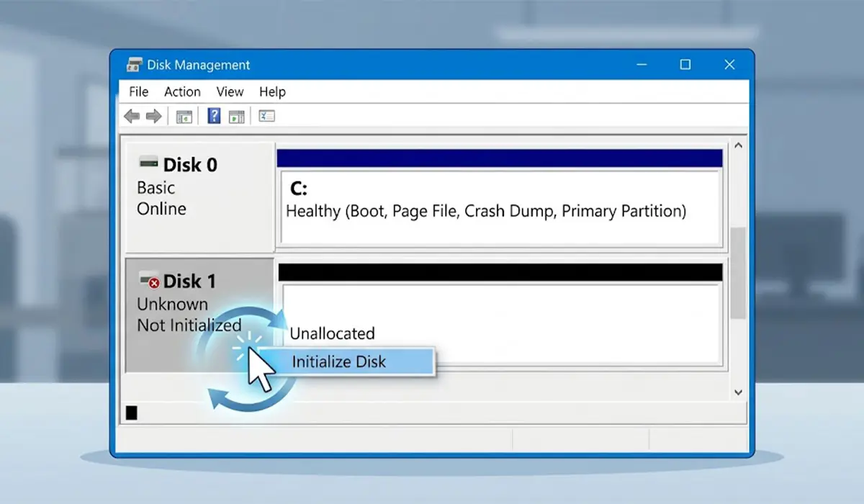
Task: Click the Disk 1 drive icon with red error badge
Action: [149, 280]
